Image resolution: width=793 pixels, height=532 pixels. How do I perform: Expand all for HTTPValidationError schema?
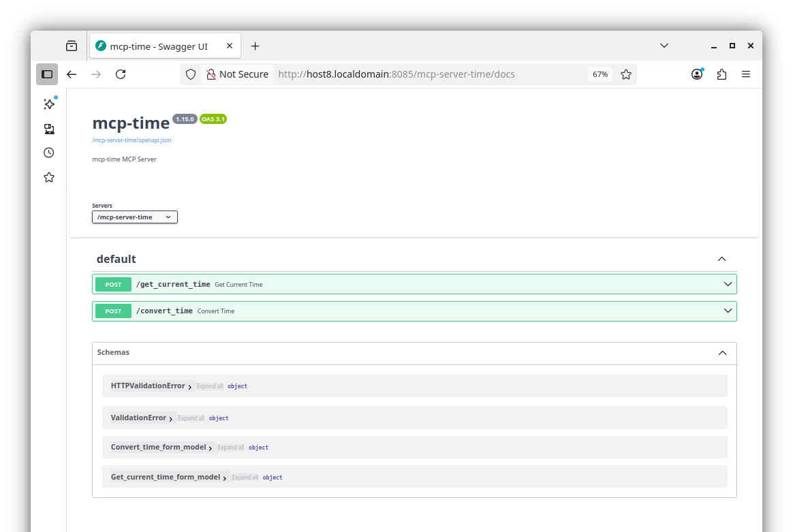coord(210,386)
